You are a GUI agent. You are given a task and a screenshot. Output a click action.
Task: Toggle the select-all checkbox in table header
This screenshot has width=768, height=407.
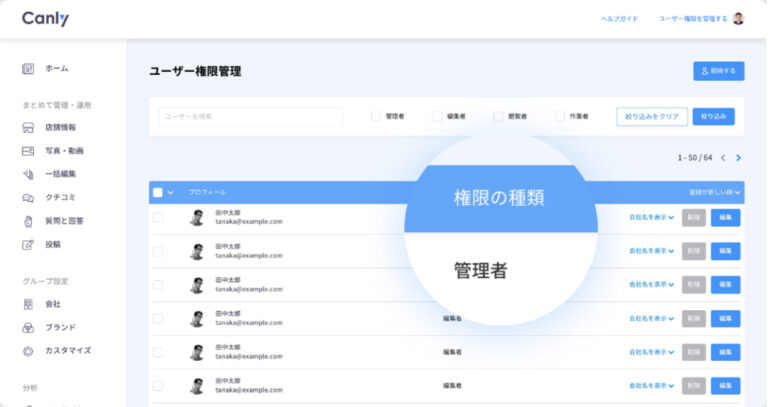coord(158,192)
